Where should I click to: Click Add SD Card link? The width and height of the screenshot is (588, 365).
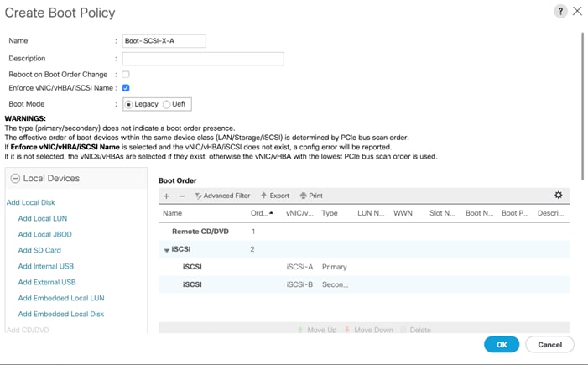tap(39, 250)
